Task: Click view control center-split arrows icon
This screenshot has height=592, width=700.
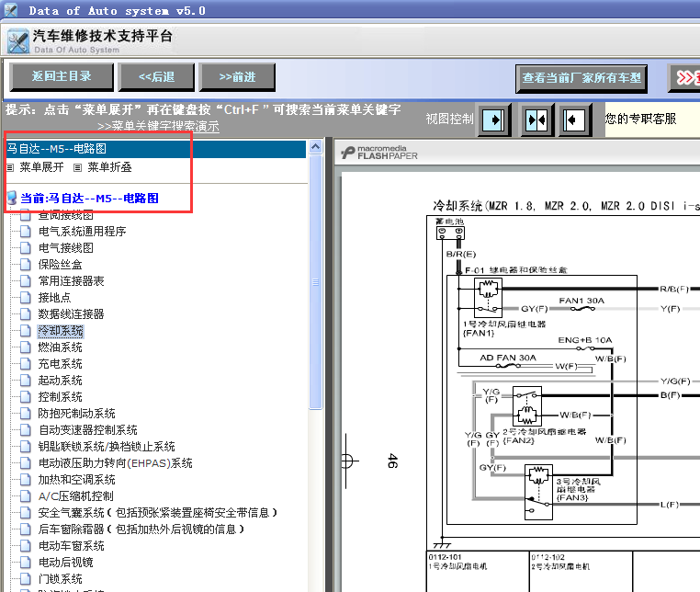Action: click(x=537, y=120)
